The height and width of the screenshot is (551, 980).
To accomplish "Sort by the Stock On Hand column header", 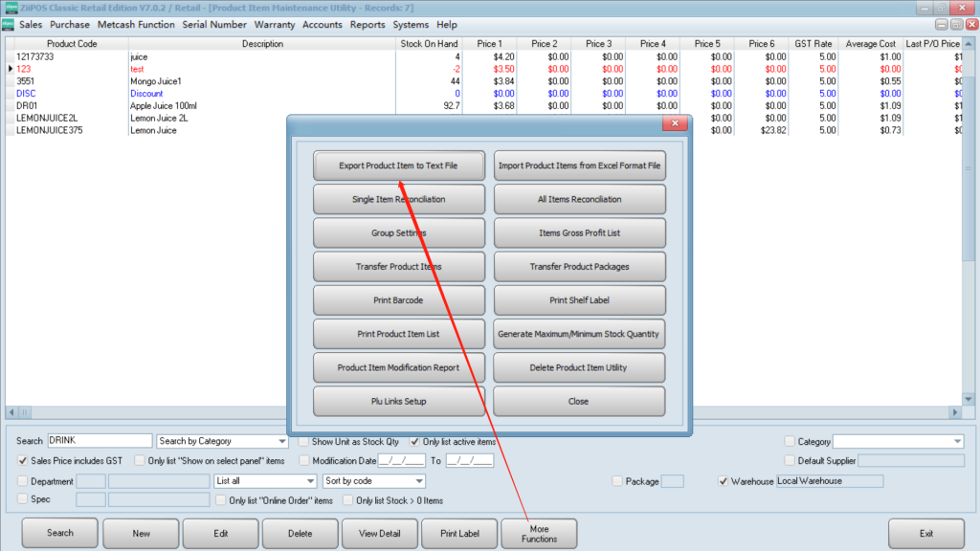I will (x=428, y=44).
